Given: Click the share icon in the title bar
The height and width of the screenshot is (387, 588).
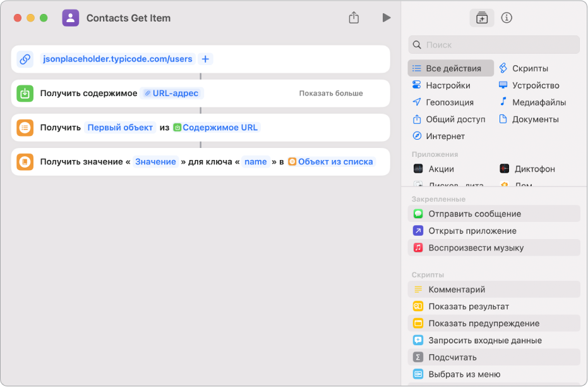Looking at the screenshot, I should coord(354,17).
